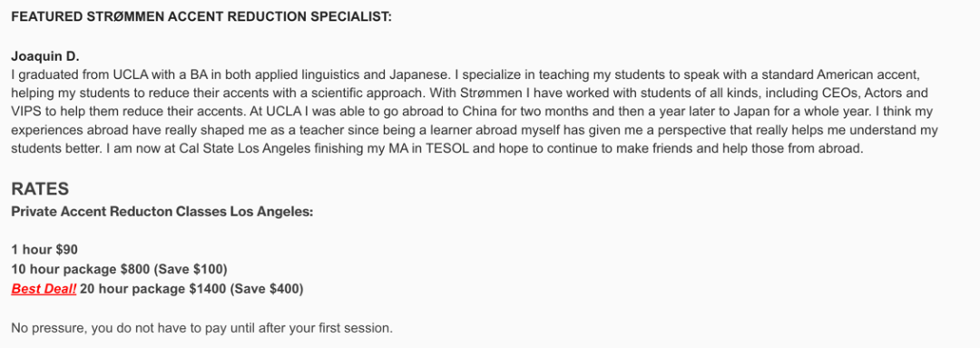This screenshot has width=980, height=348.
Task: Click the (Save $400) text
Action: coord(267,289)
